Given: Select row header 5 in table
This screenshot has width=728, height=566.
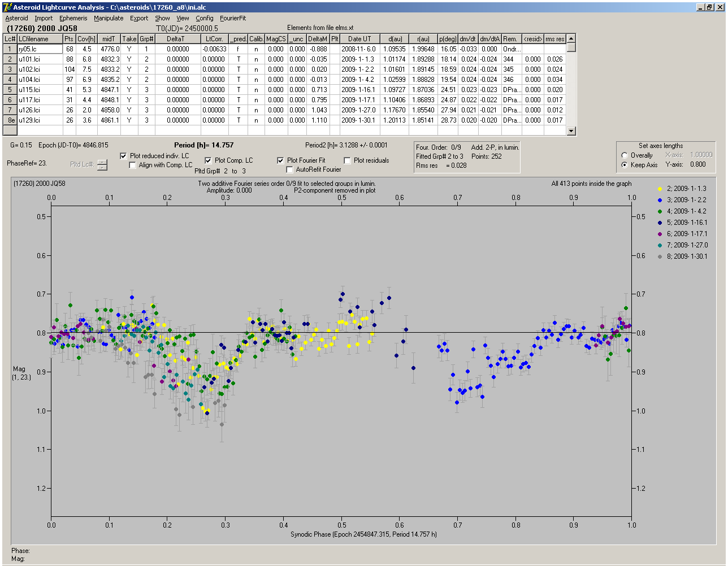Looking at the screenshot, I should pos(10,90).
